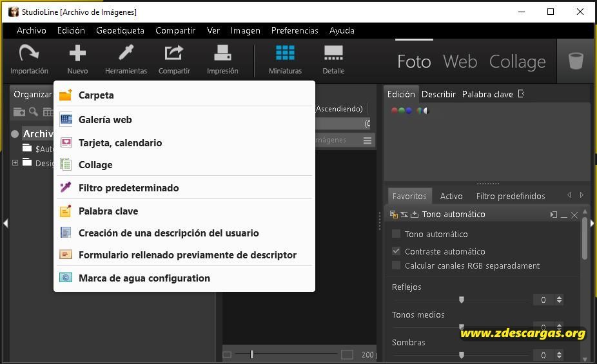Select Creación de una descripción del usuario
Screen dimensions: 597x364
click(184, 233)
